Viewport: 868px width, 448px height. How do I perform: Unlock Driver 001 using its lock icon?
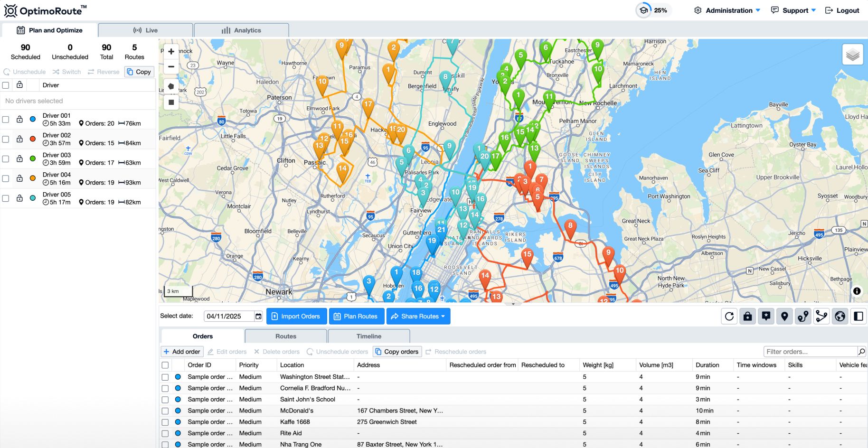click(19, 120)
